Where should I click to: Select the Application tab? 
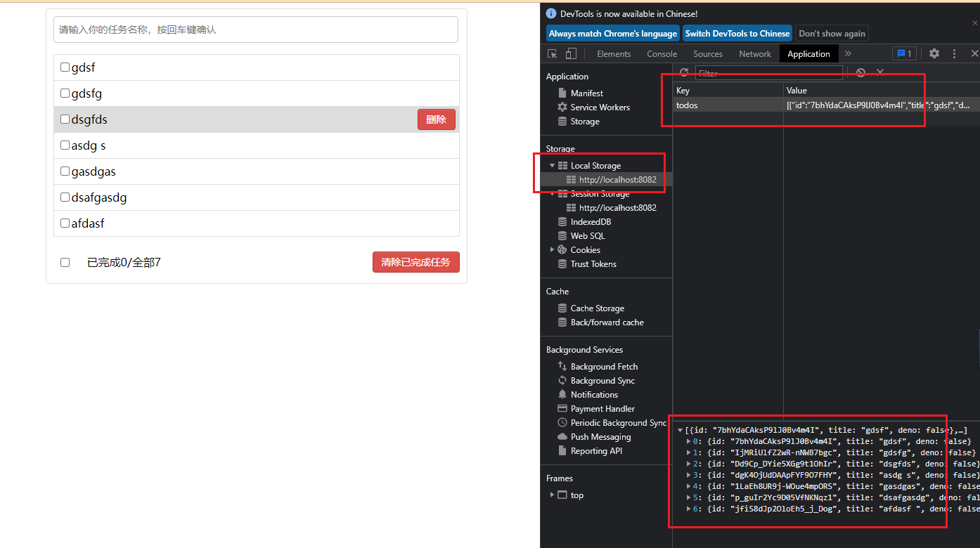(808, 53)
